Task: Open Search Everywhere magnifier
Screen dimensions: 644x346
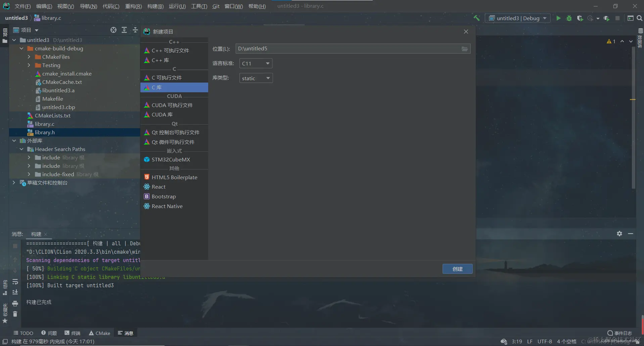Action: coord(640,18)
